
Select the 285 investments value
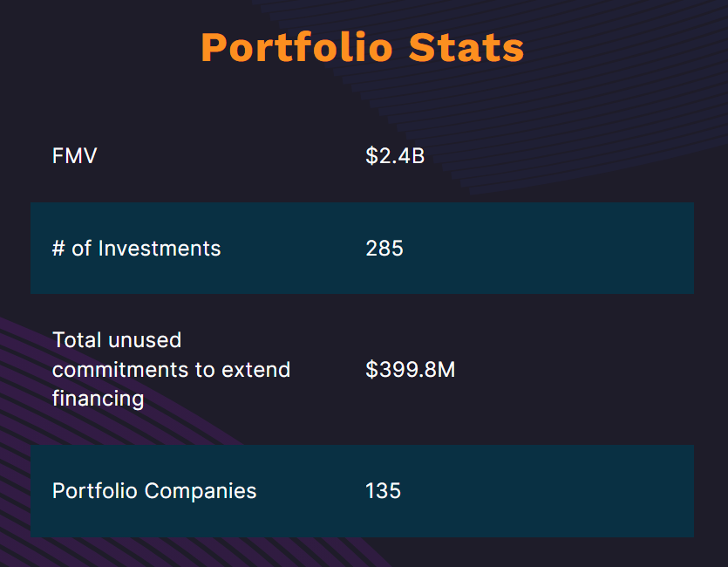tap(384, 249)
